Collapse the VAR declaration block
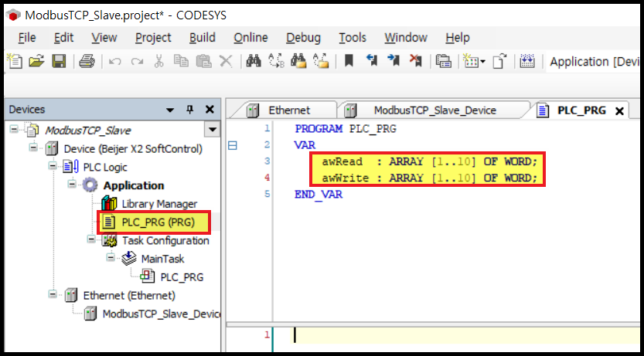Screen dimensions: 644x356 click(233, 145)
